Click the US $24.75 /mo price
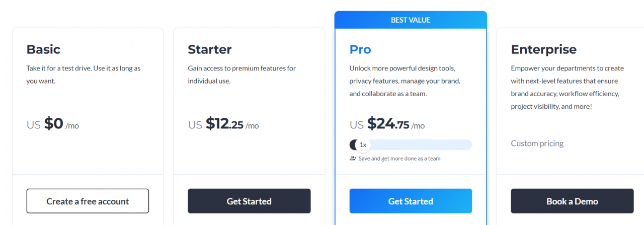The image size is (644, 225). click(x=387, y=124)
